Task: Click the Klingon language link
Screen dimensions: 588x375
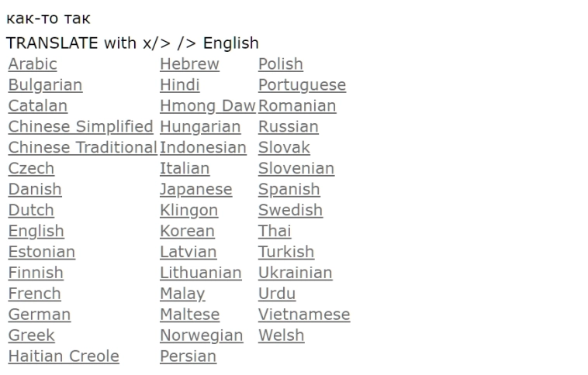Action: [189, 211]
